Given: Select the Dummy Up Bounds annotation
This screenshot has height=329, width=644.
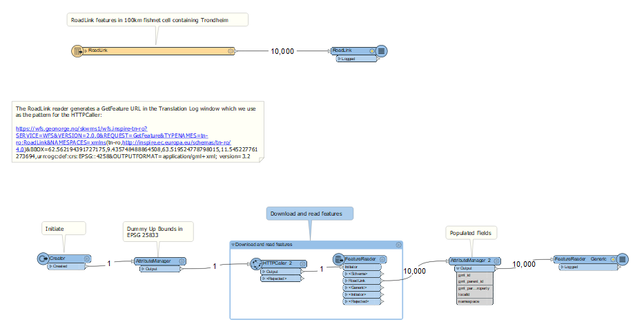Looking at the screenshot, I should [x=158, y=232].
